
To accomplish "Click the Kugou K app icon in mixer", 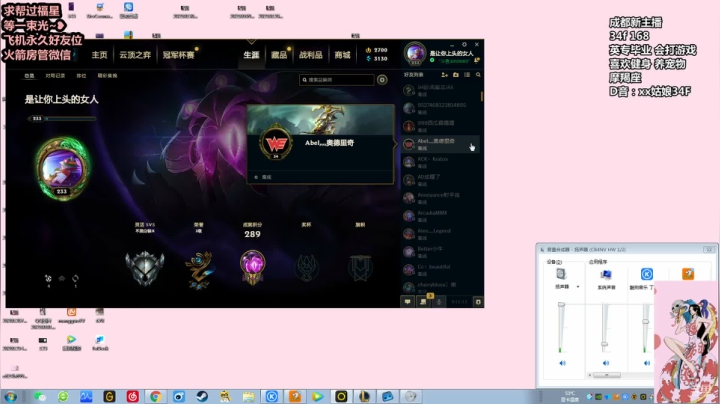I will pyautogui.click(x=647, y=274).
